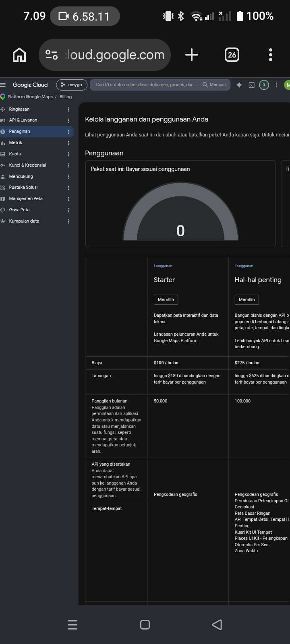This screenshot has width=290, height=644.
Task: Click Memilih button under Starter plan
Action: (166, 299)
